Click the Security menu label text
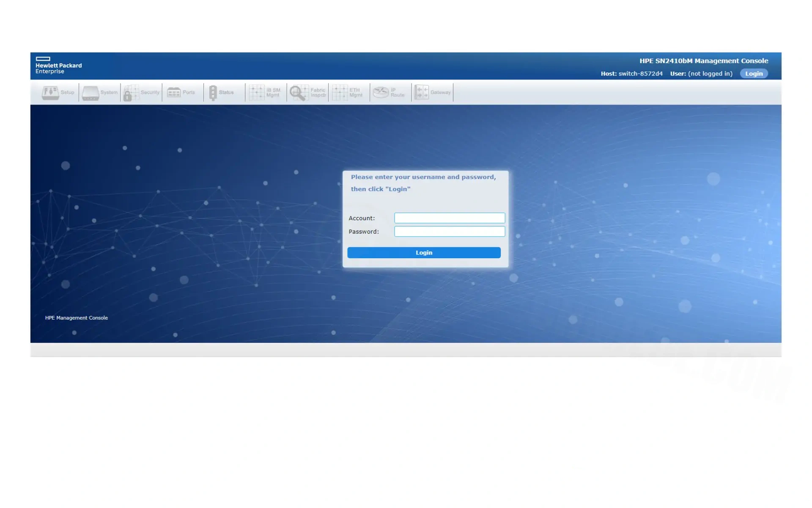This screenshot has width=812, height=508. pyautogui.click(x=150, y=92)
